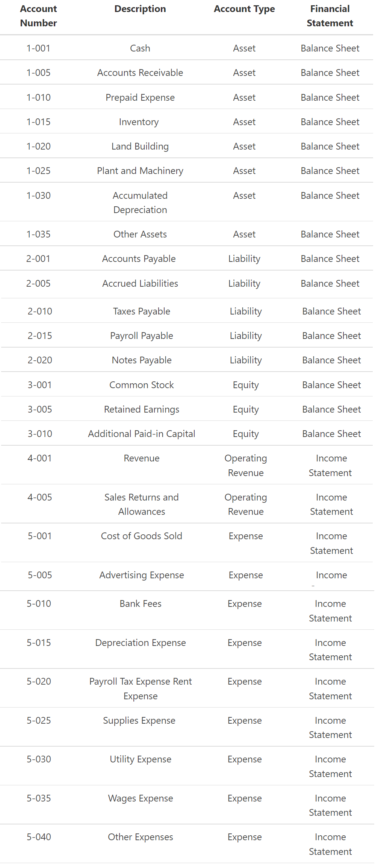Click the Prepaid Expense description
378x868 pixels.
(140, 97)
